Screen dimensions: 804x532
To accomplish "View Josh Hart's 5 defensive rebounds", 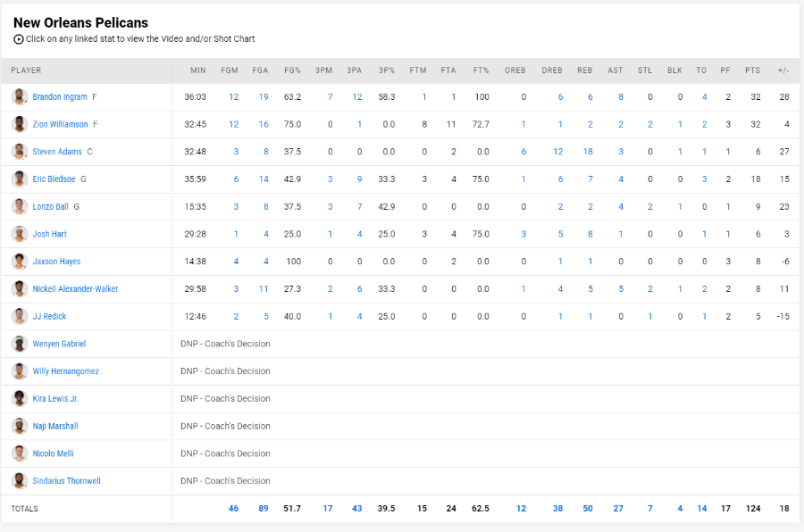I will click(560, 234).
